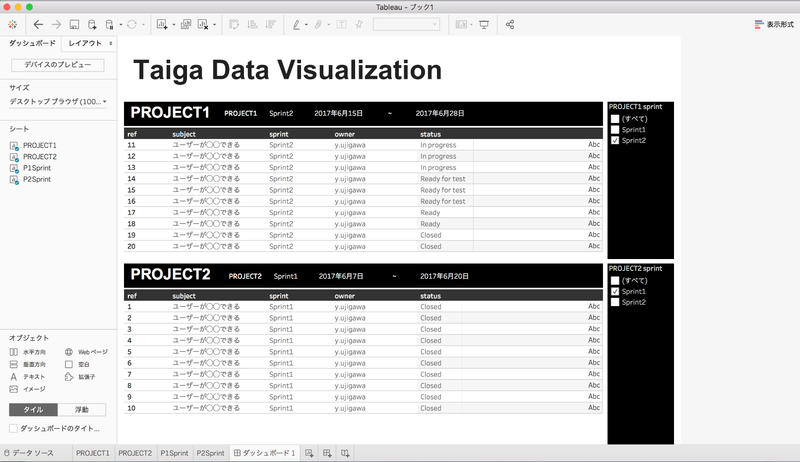The image size is (800, 462).
Task: Run the data refresh icon
Action: click(132, 24)
